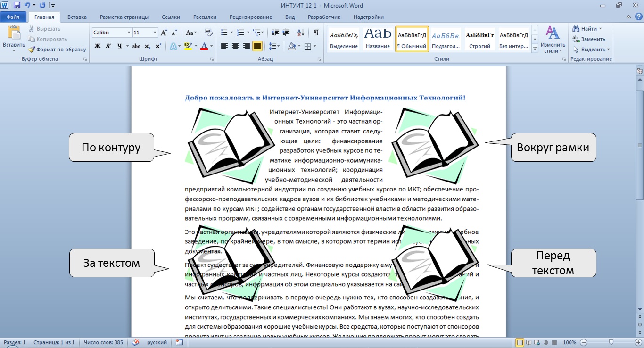Apply the Название style
644x348 pixels.
378,38
